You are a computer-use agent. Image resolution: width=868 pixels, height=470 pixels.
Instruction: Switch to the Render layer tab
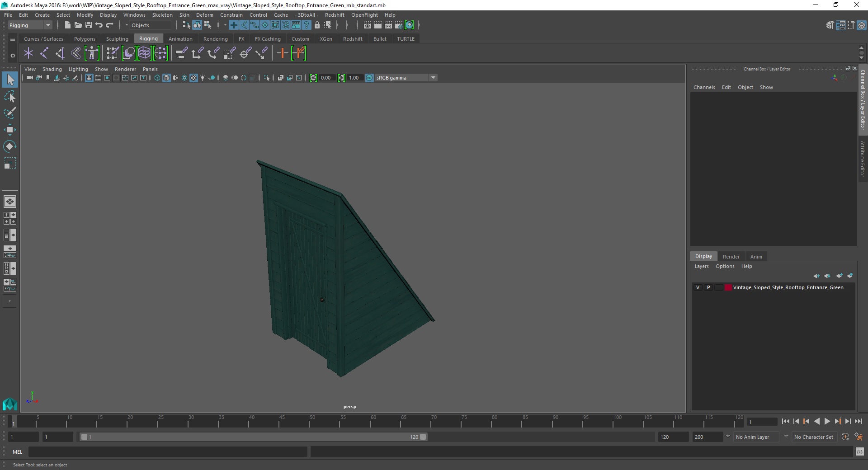click(x=731, y=257)
